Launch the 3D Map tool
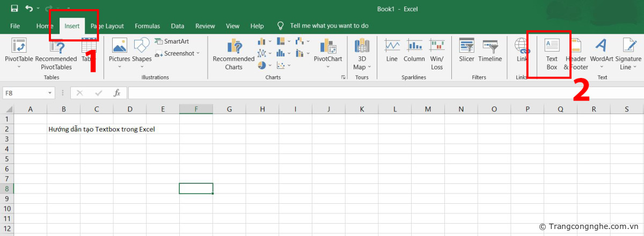 [x=362, y=54]
